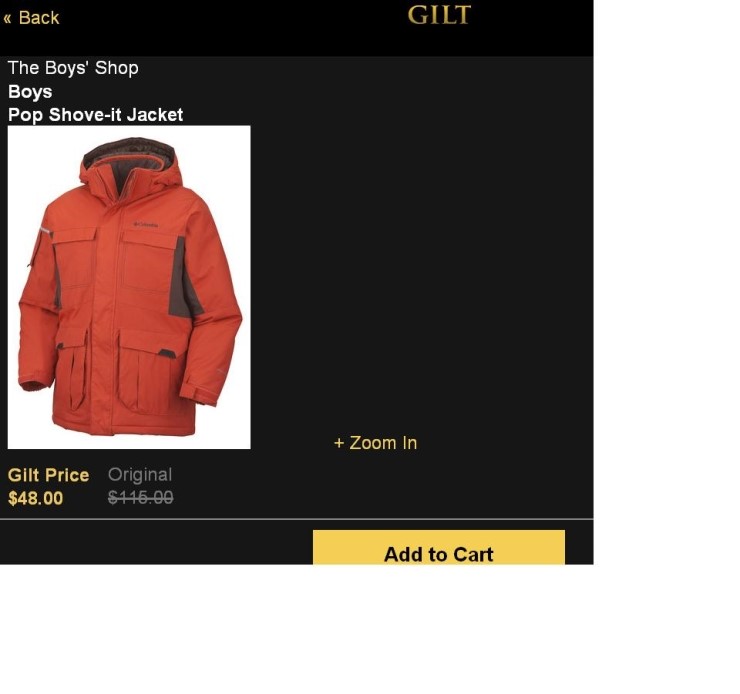Click the double chevron « back icon

point(7,19)
